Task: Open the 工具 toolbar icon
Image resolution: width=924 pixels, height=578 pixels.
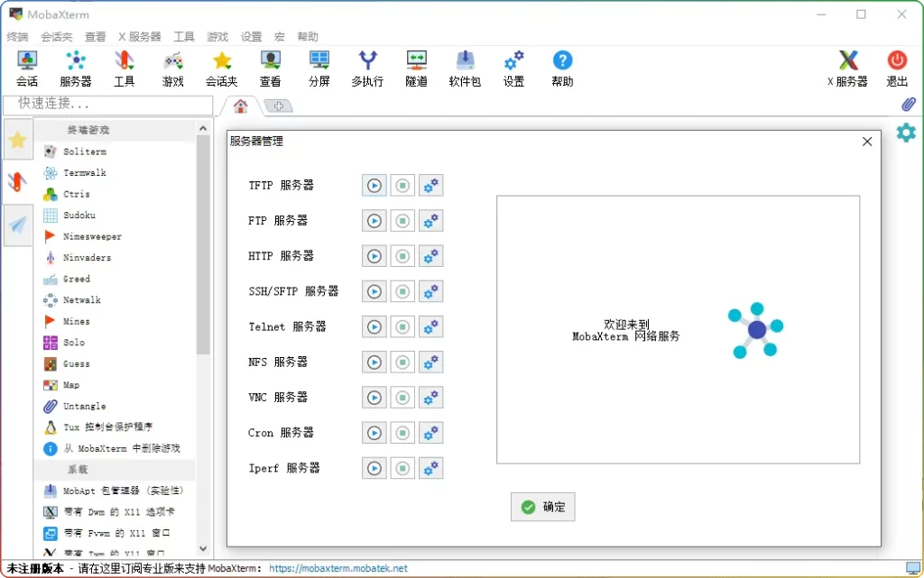Action: click(x=125, y=69)
